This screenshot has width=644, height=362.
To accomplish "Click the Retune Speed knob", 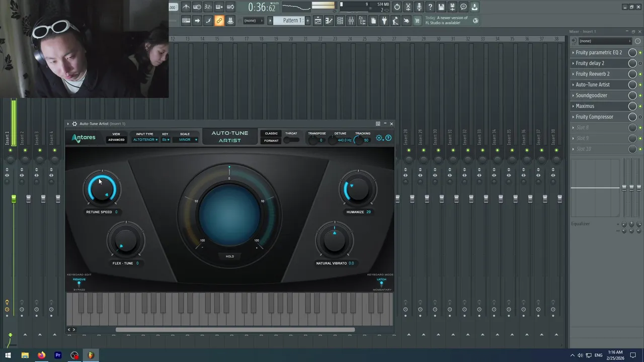I will 102,190.
